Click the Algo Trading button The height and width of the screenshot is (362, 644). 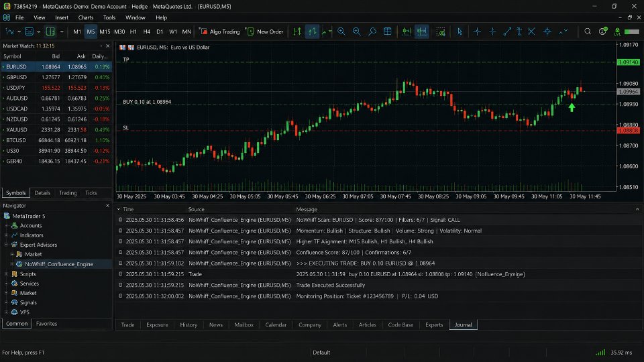tap(219, 32)
